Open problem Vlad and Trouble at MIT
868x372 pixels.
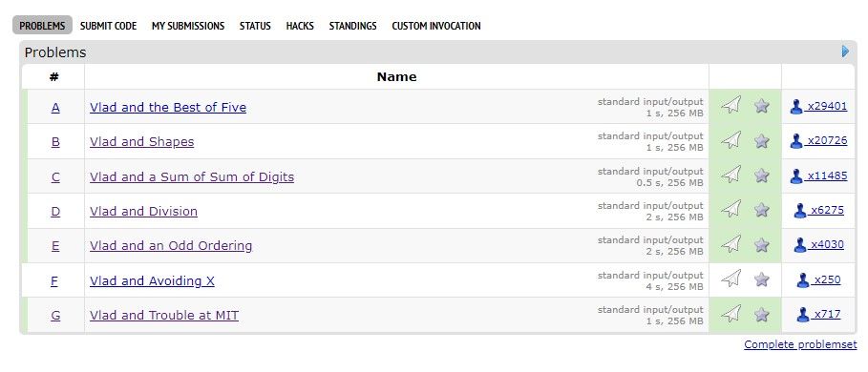[x=164, y=316]
